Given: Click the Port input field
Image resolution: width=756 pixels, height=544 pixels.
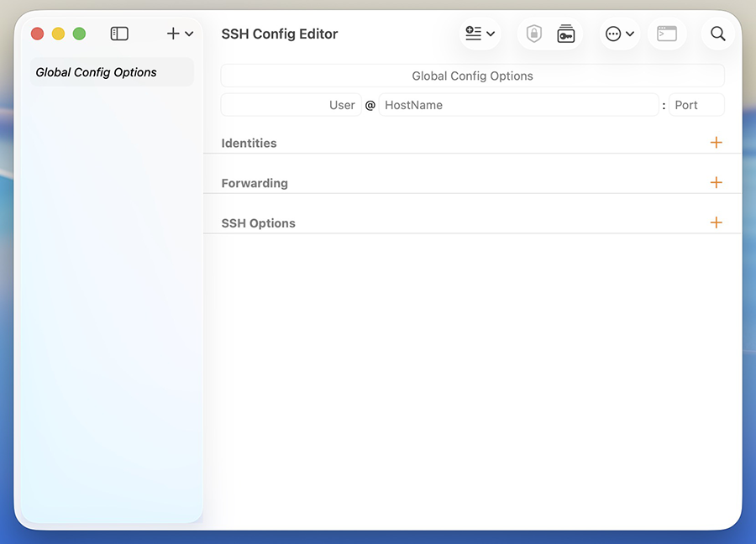Looking at the screenshot, I should click(696, 105).
